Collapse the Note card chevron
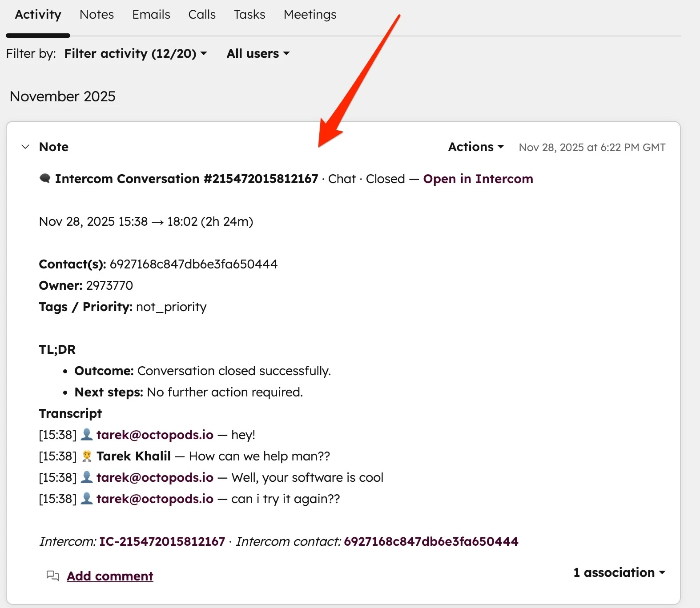700x608 pixels. click(25, 147)
